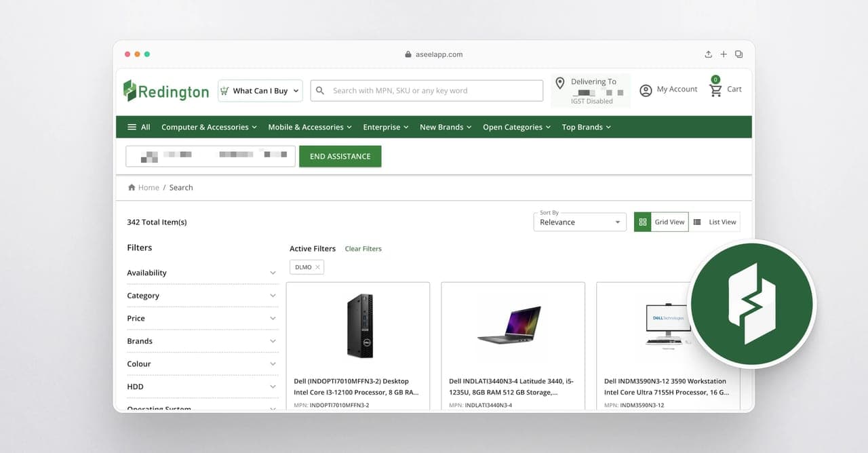
Task: Click the assisted customer field
Action: [211, 156]
